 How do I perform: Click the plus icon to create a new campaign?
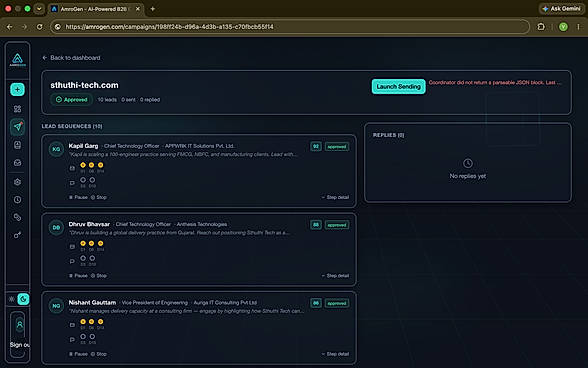point(17,89)
